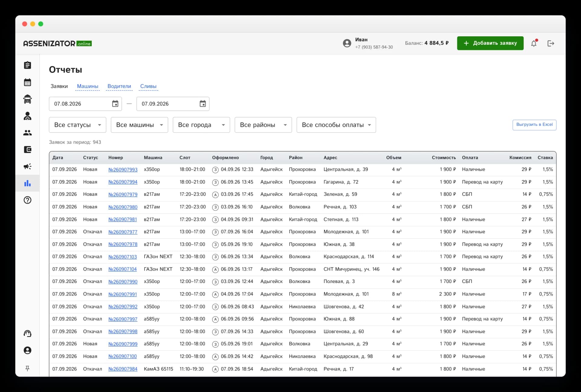Click the user avatar next to Иван
The height and width of the screenshot is (392, 581).
pyautogui.click(x=347, y=43)
